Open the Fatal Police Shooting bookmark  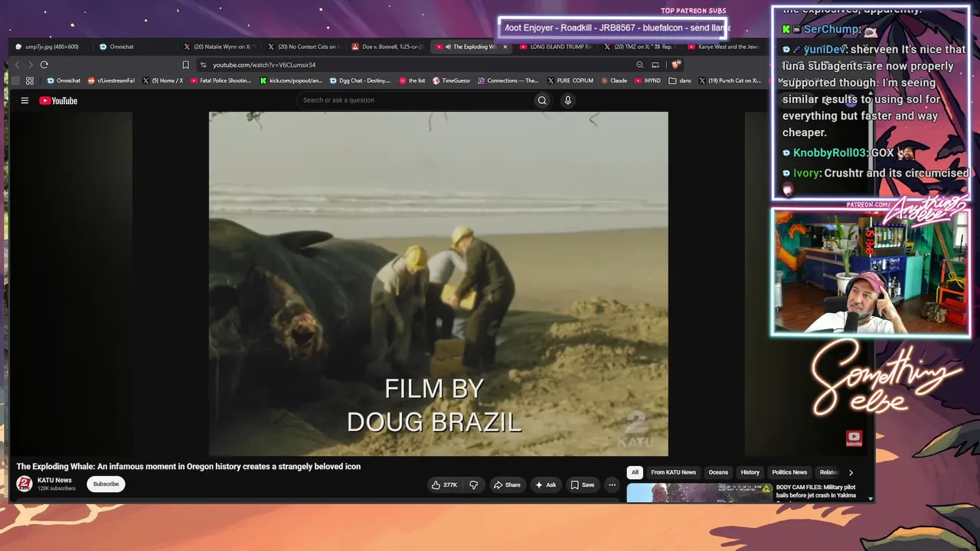[220, 80]
